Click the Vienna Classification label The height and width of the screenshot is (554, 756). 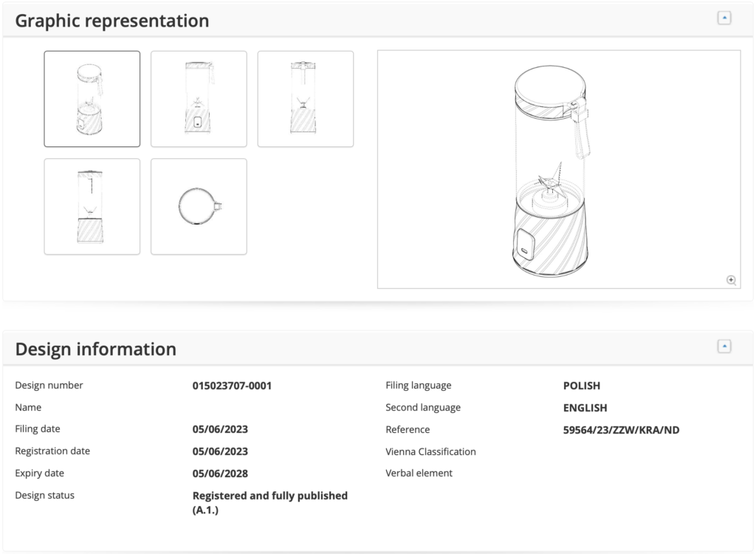(430, 451)
